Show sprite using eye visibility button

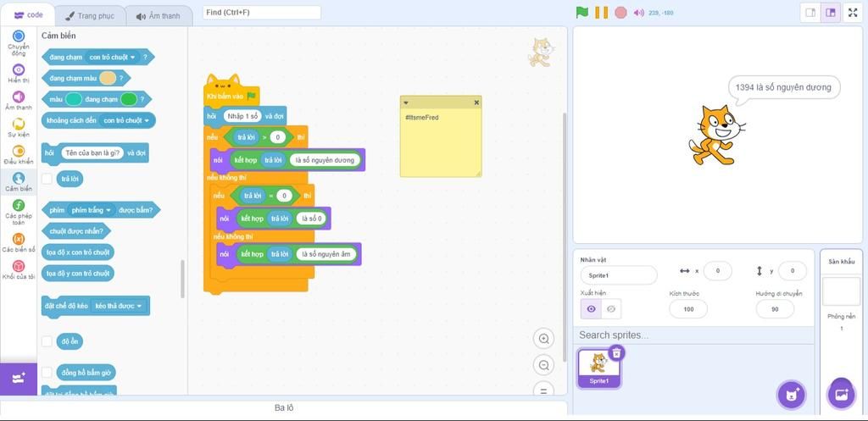591,309
